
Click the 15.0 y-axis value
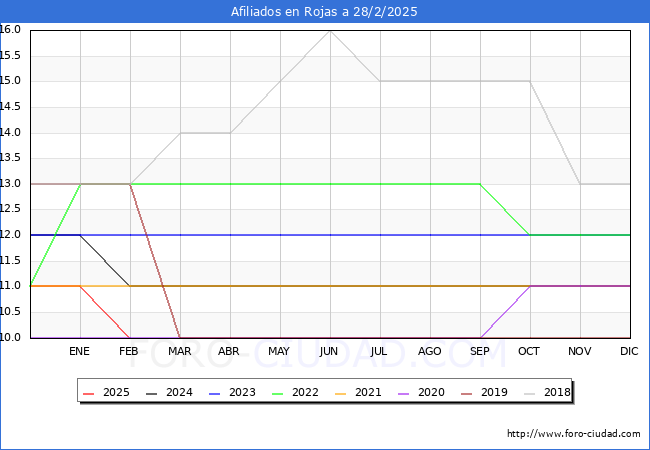(10, 81)
